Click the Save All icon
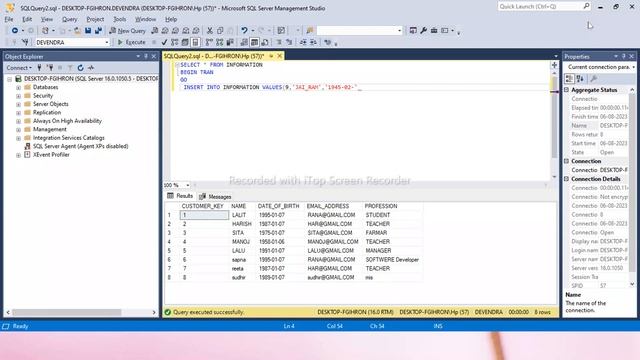640x360 pixels. [x=98, y=31]
